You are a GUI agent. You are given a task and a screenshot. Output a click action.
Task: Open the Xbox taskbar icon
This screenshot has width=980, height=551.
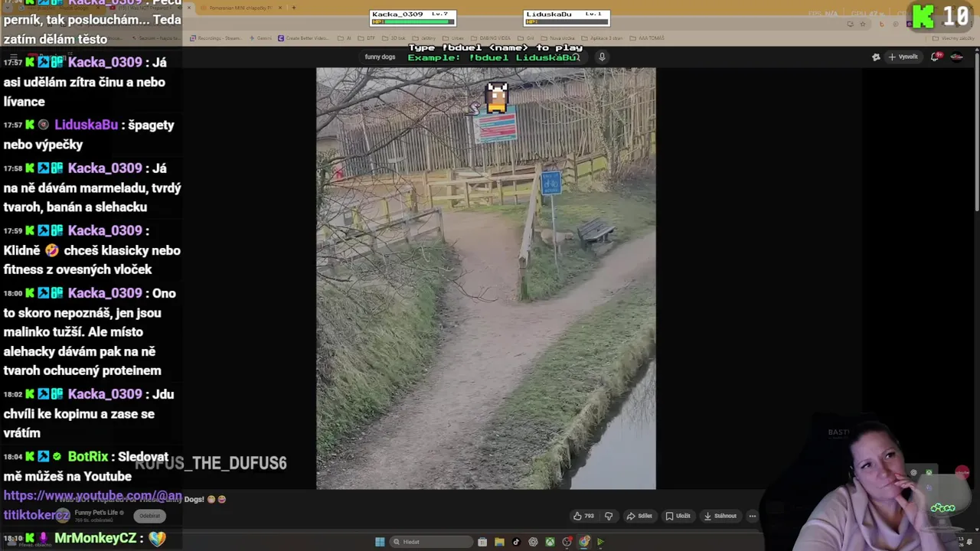point(550,542)
